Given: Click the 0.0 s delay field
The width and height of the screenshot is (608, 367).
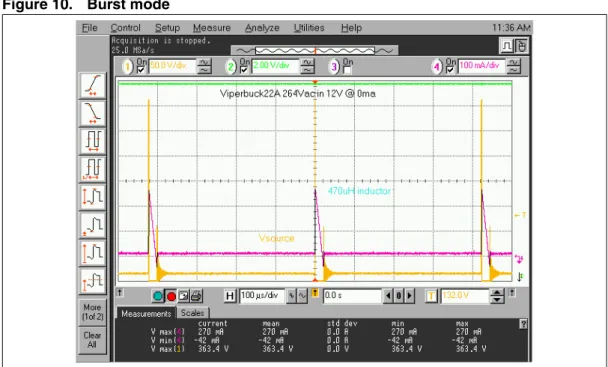Looking at the screenshot, I should [352, 296].
